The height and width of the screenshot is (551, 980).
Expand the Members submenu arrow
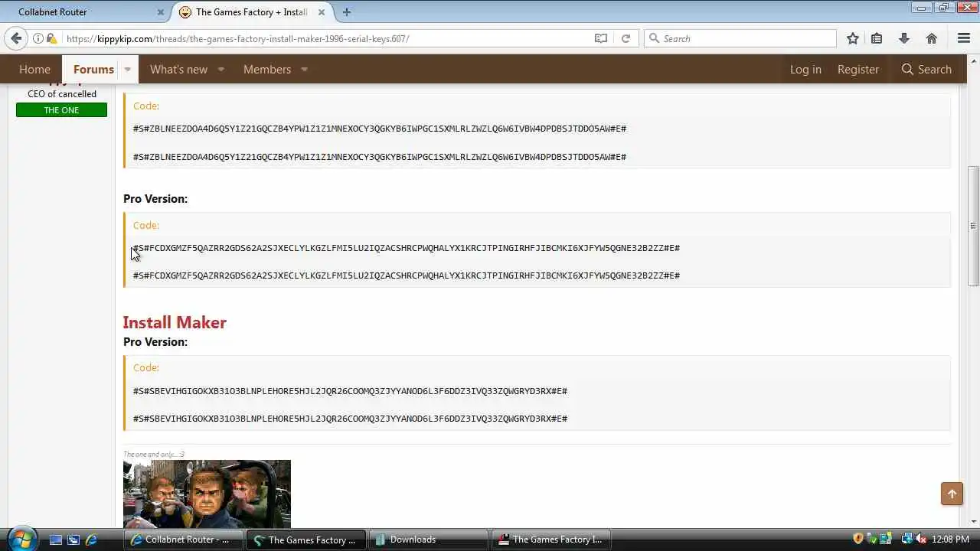tap(304, 69)
